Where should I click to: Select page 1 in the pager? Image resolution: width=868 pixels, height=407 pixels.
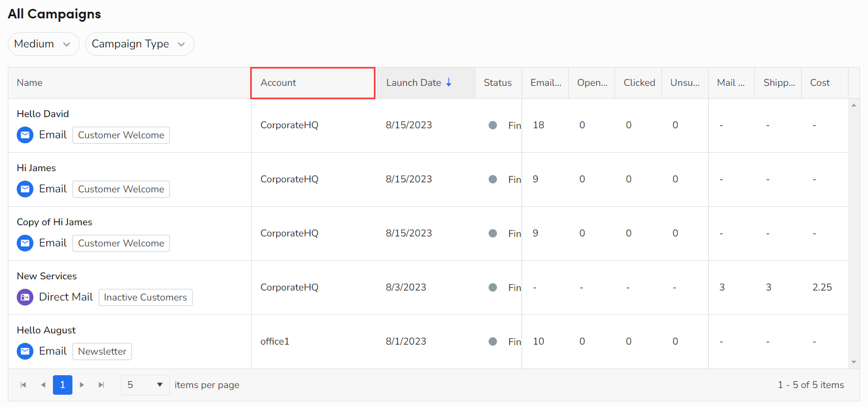pos(62,385)
